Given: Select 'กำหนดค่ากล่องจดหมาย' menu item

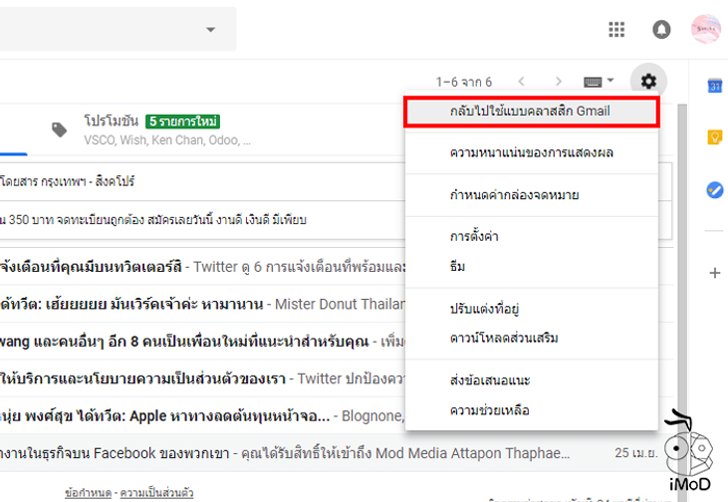Looking at the screenshot, I should [x=531, y=195].
